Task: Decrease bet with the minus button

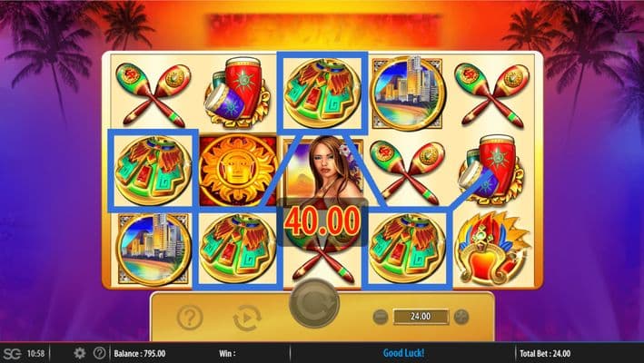Action: (x=381, y=317)
